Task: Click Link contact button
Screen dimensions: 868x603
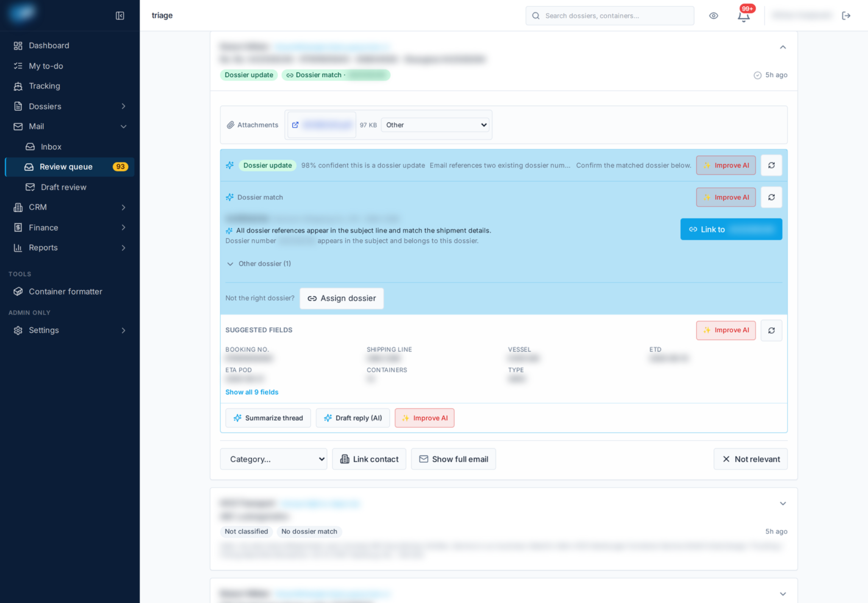Action: tap(369, 459)
